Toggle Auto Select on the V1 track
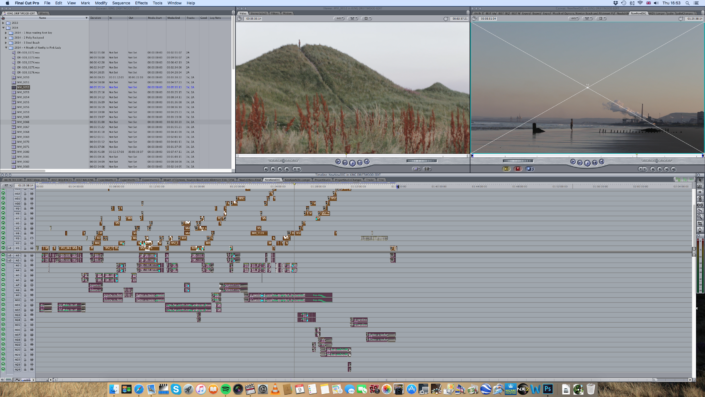The image size is (705, 397). [x=31, y=248]
